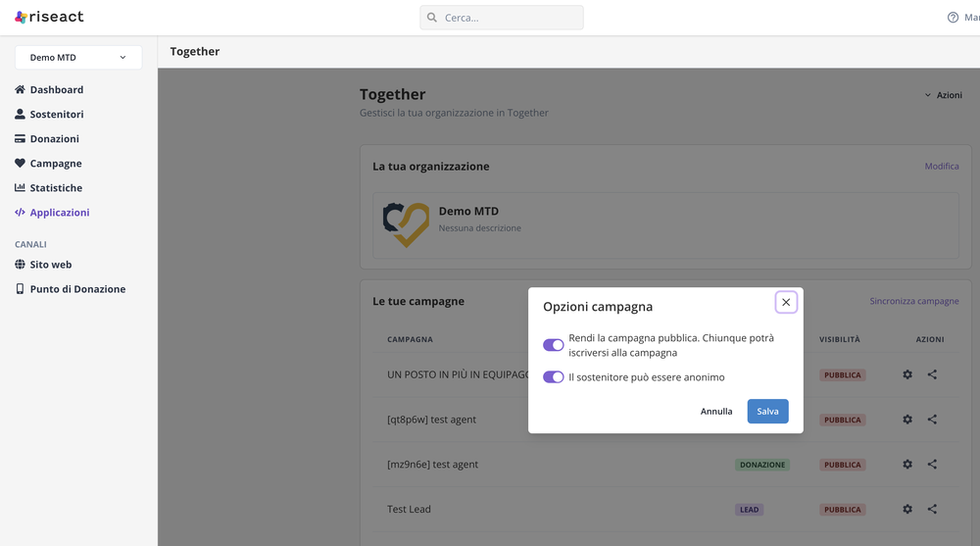The height and width of the screenshot is (546, 980).
Task: Open settings gear for [mz9n6e] test agent
Action: [x=907, y=464]
